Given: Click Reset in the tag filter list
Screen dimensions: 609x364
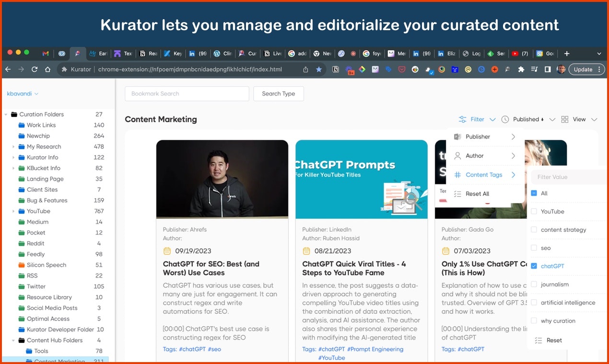Looking at the screenshot, I should click(x=554, y=340).
